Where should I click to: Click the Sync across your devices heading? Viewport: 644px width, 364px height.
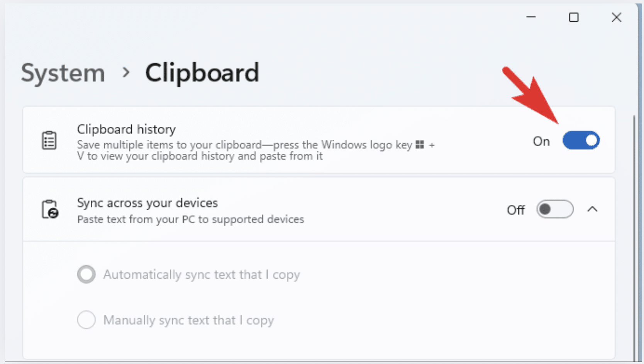[x=147, y=203]
